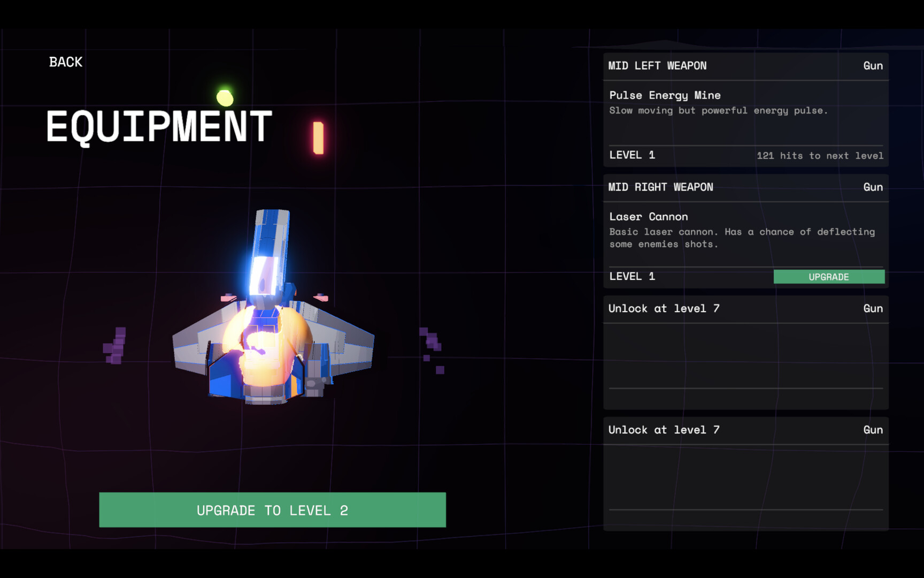
Task: Select the MID LEFT WEAPON panel header
Action: [657, 66]
